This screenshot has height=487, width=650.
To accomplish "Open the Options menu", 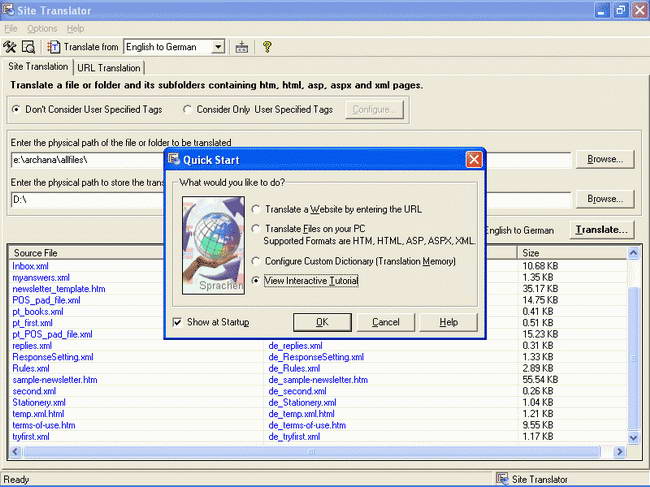I will tap(42, 29).
